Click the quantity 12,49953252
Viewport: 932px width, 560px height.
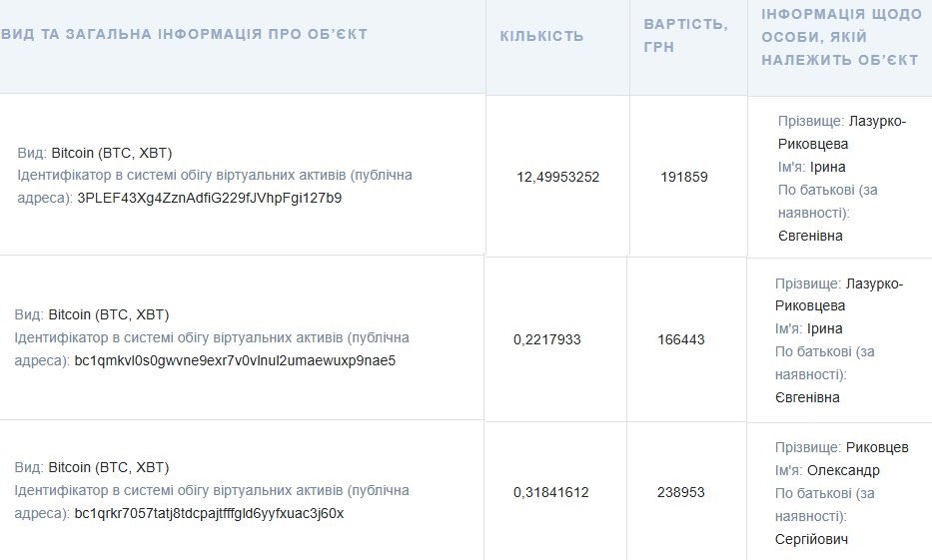557,177
